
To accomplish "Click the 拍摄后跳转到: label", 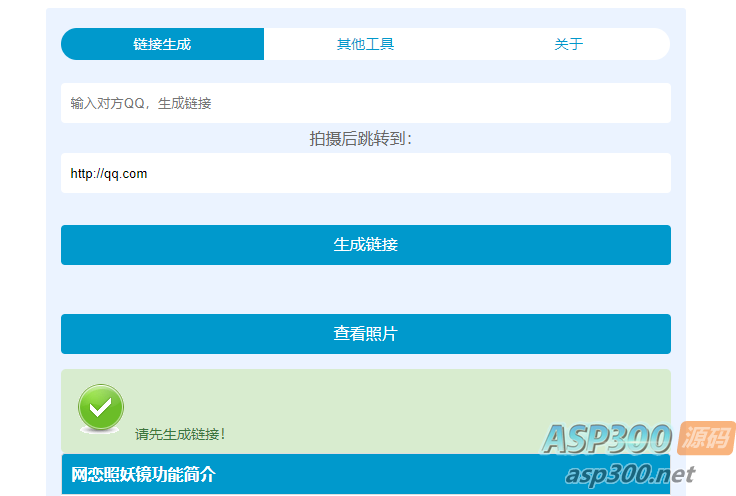I will tap(360, 139).
